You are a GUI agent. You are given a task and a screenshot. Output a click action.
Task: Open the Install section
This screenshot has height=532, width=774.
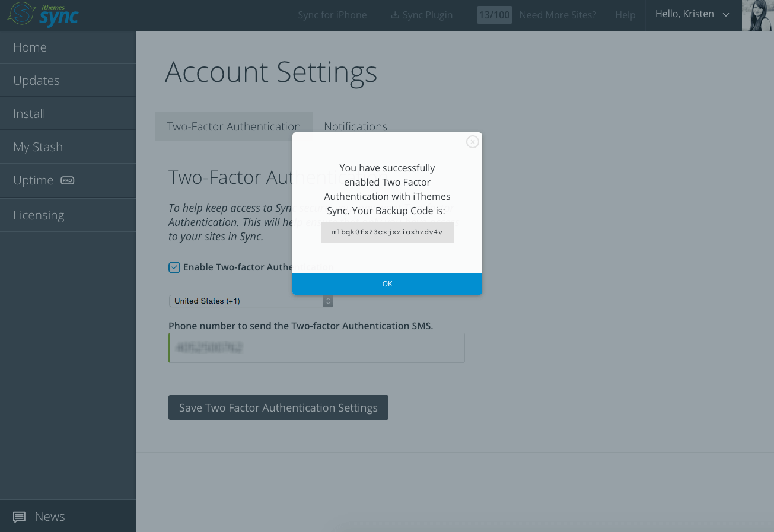pyautogui.click(x=68, y=114)
